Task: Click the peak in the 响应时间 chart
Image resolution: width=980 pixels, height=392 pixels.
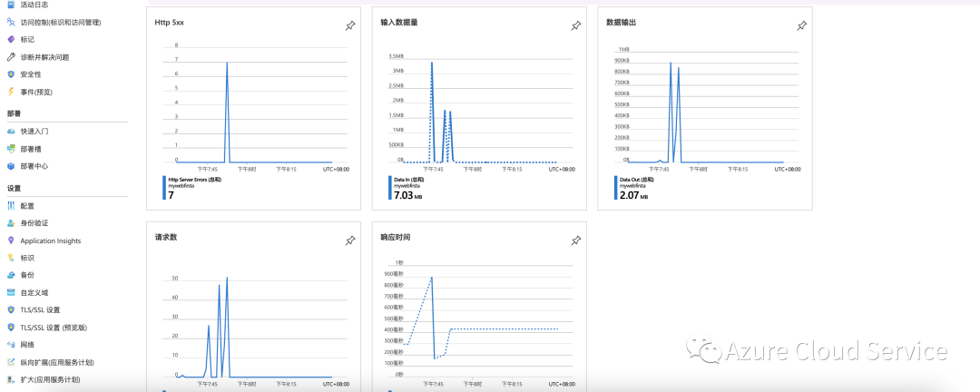Action: pyautogui.click(x=431, y=278)
